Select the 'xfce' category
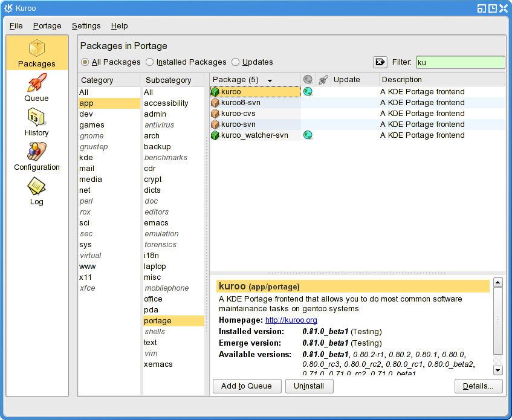Image resolution: width=512 pixels, height=420 pixels. (x=109, y=288)
